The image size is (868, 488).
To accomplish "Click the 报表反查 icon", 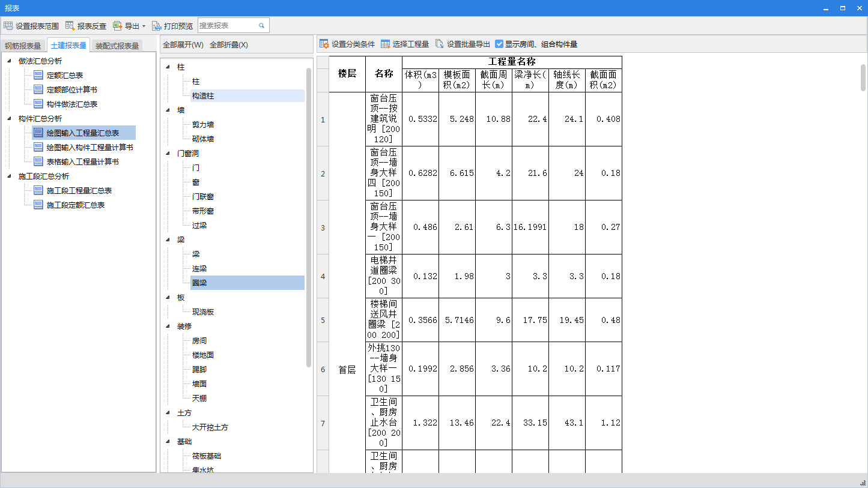I will (70, 26).
